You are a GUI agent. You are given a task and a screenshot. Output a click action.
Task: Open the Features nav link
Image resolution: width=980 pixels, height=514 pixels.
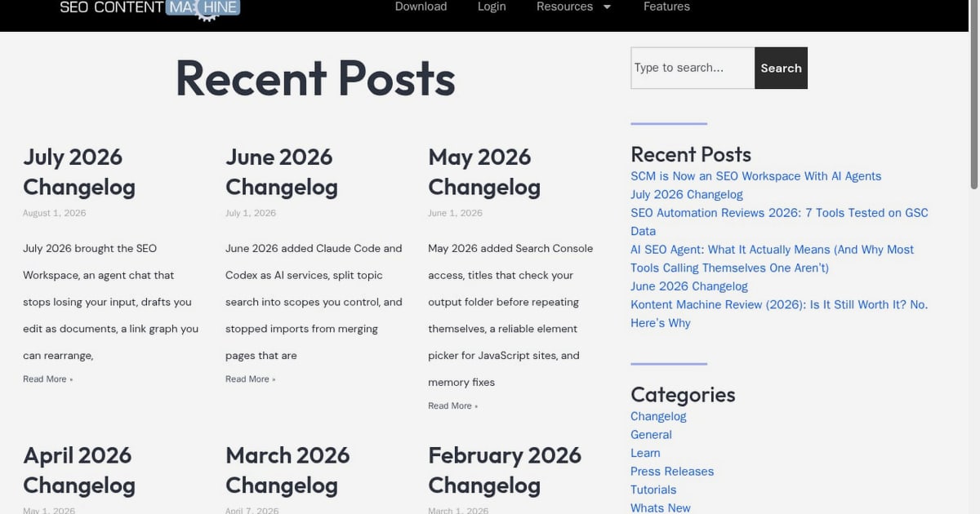[x=666, y=7]
